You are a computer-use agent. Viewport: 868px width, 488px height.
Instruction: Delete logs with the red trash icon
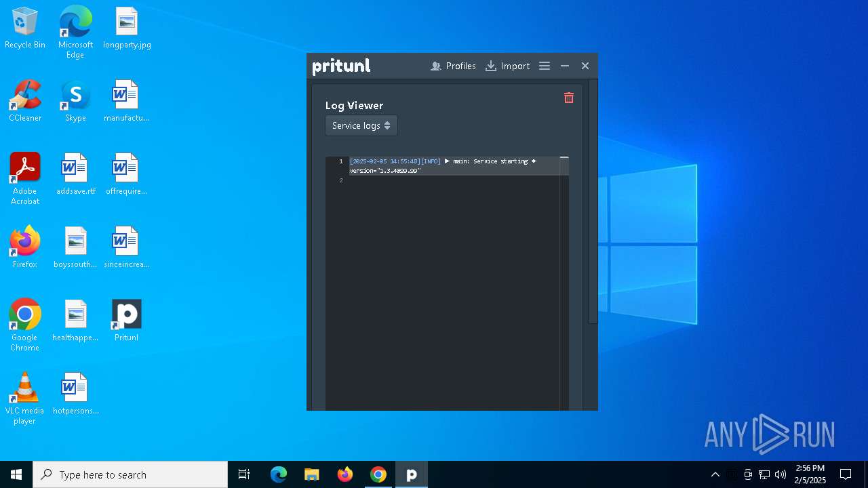(569, 98)
